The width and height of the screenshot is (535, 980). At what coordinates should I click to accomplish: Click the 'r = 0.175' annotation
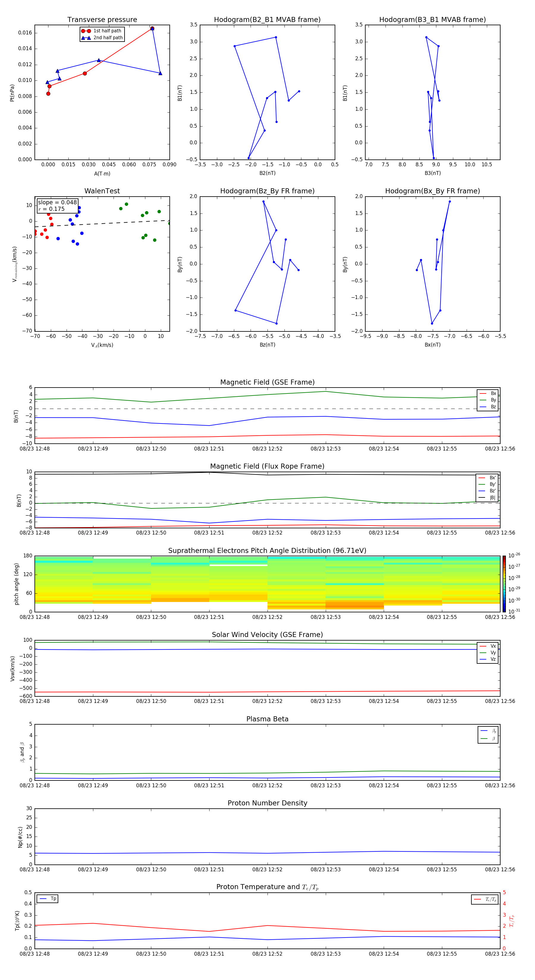[51, 209]
